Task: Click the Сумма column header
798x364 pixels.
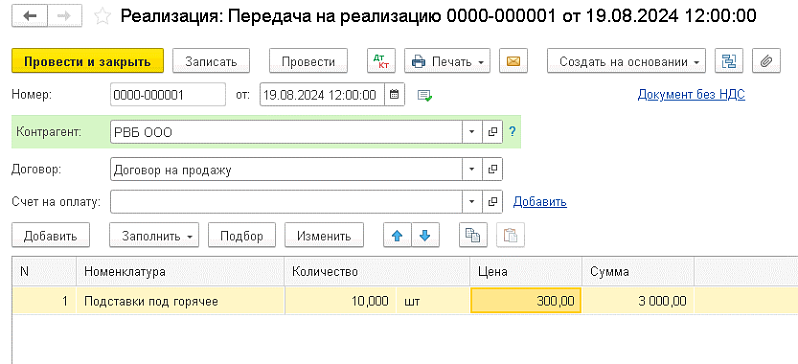Action: (x=639, y=271)
